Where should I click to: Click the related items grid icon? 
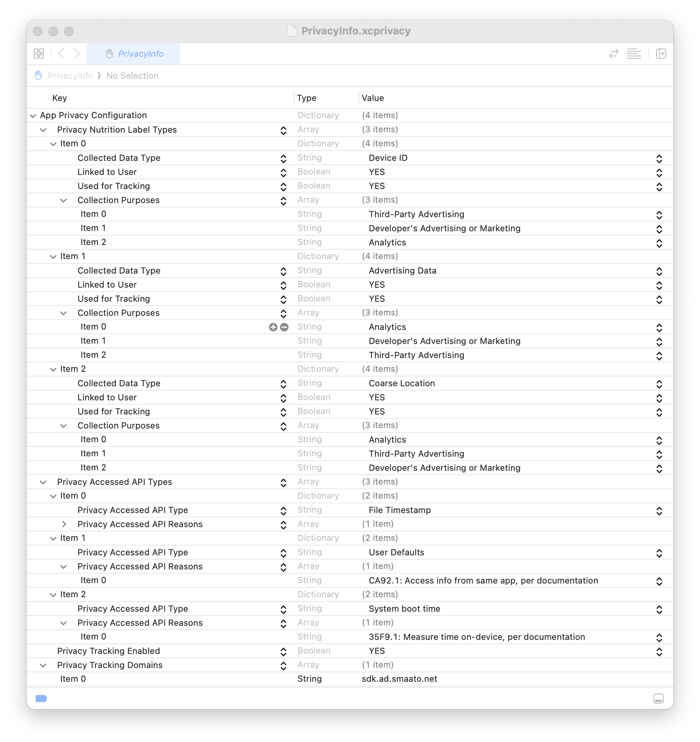coord(39,54)
